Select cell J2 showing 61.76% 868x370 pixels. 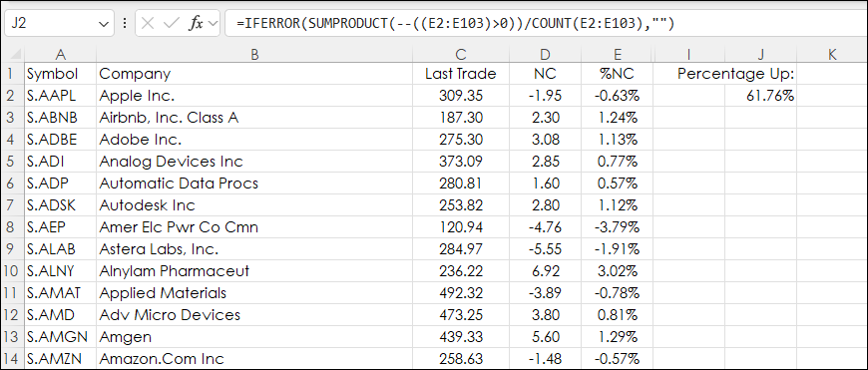point(760,96)
